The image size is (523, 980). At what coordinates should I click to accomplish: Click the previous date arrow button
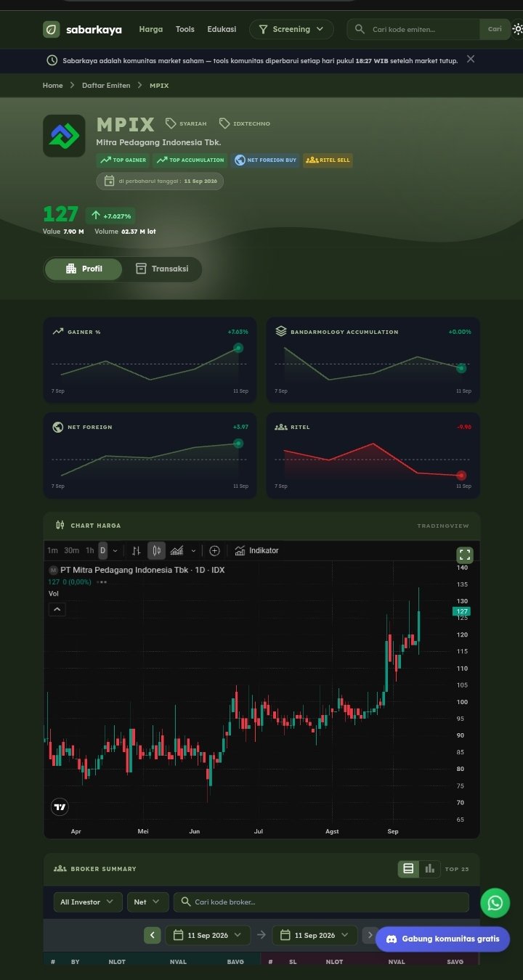[153, 935]
